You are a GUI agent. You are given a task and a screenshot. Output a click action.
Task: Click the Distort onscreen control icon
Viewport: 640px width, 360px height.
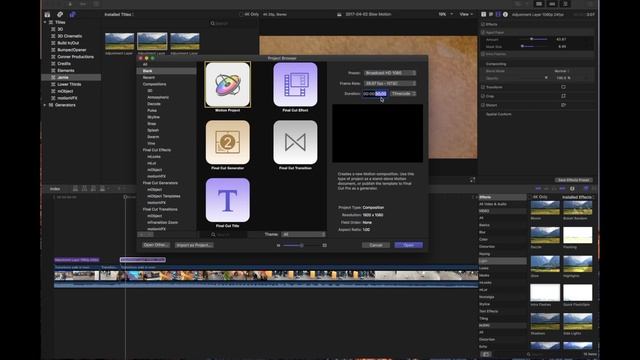click(x=563, y=105)
